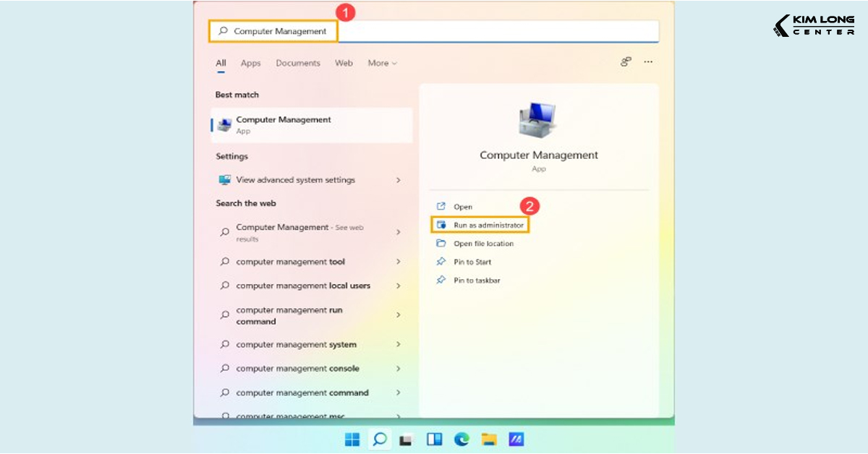
Task: Open File Explorer from the taskbar
Action: (x=489, y=439)
